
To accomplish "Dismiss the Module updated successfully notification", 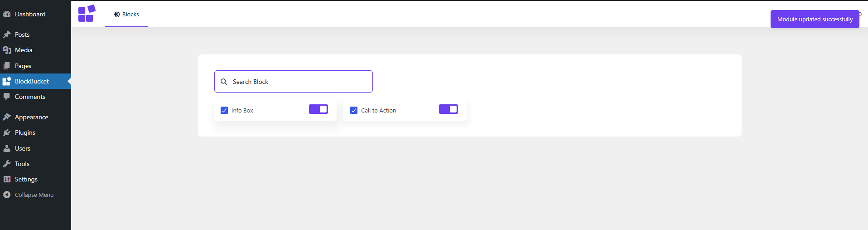I will pos(815,19).
